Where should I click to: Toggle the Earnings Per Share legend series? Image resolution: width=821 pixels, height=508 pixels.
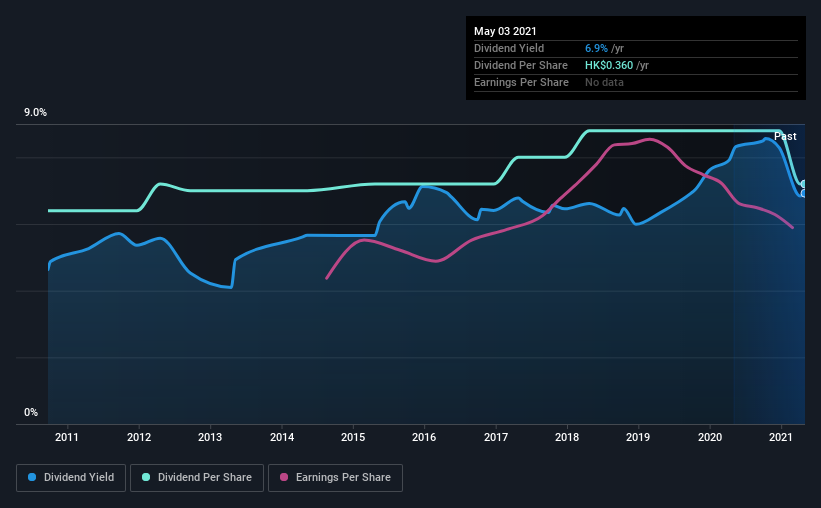point(335,478)
